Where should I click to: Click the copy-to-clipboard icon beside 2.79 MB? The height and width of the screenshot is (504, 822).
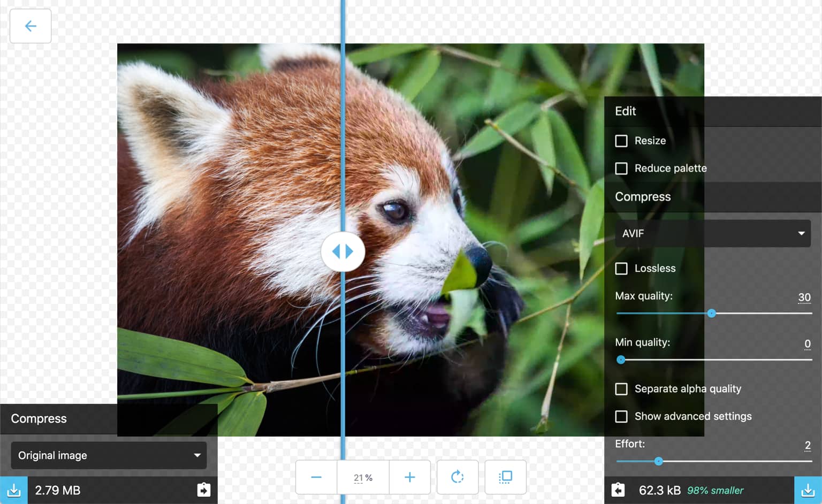(204, 490)
